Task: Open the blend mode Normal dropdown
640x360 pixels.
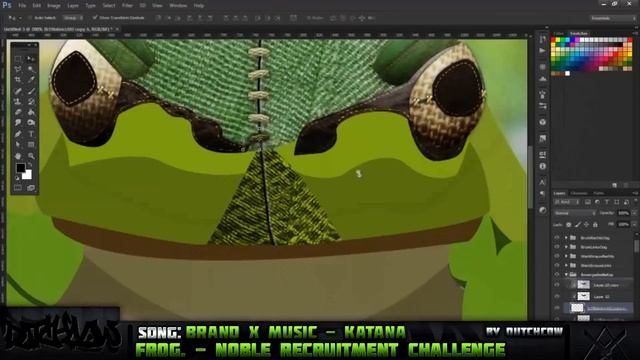Action: (x=575, y=213)
